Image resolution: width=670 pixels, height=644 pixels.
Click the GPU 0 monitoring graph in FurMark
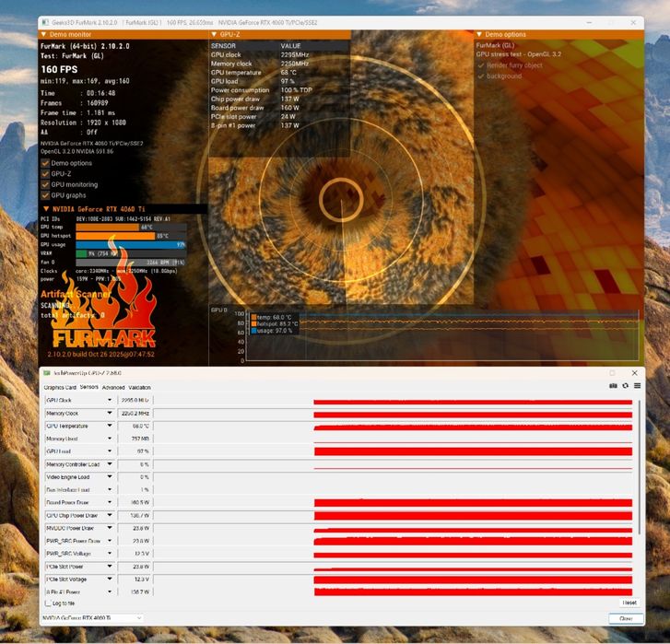tap(442, 337)
